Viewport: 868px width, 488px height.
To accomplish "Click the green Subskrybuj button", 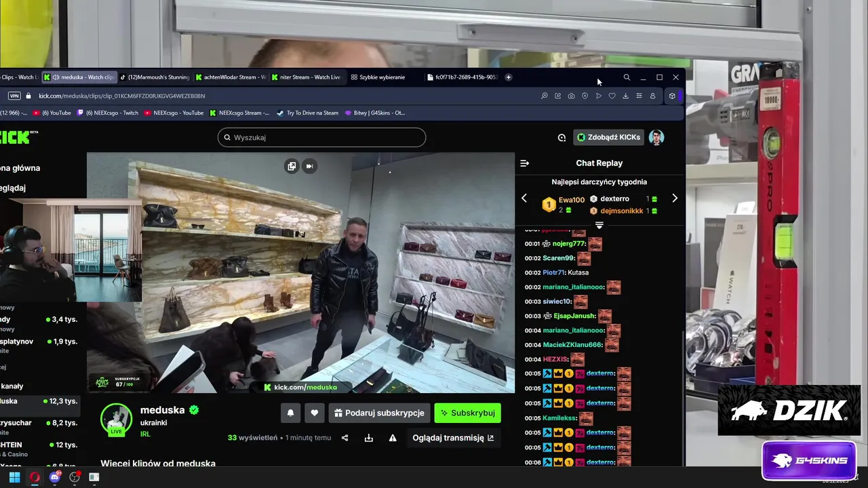I will click(467, 413).
